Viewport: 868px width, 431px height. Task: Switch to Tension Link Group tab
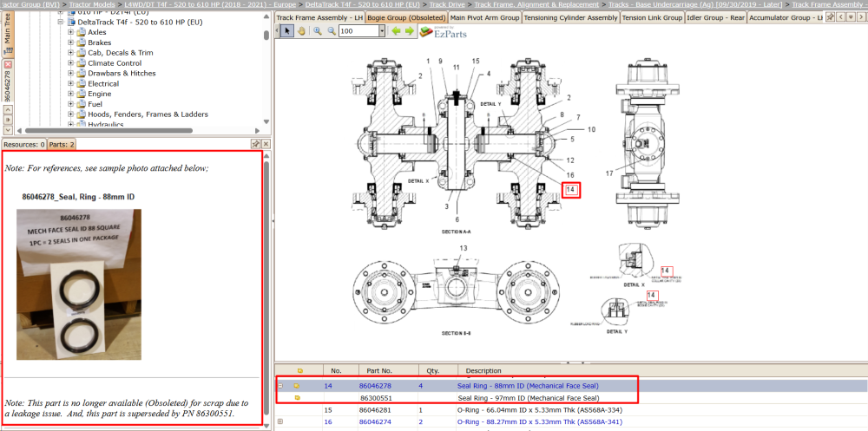(652, 17)
